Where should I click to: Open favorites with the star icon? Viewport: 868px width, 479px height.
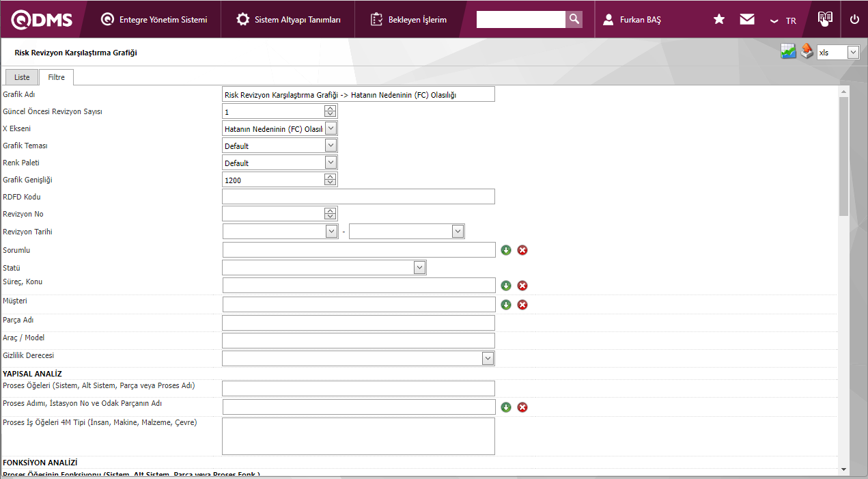coord(718,20)
